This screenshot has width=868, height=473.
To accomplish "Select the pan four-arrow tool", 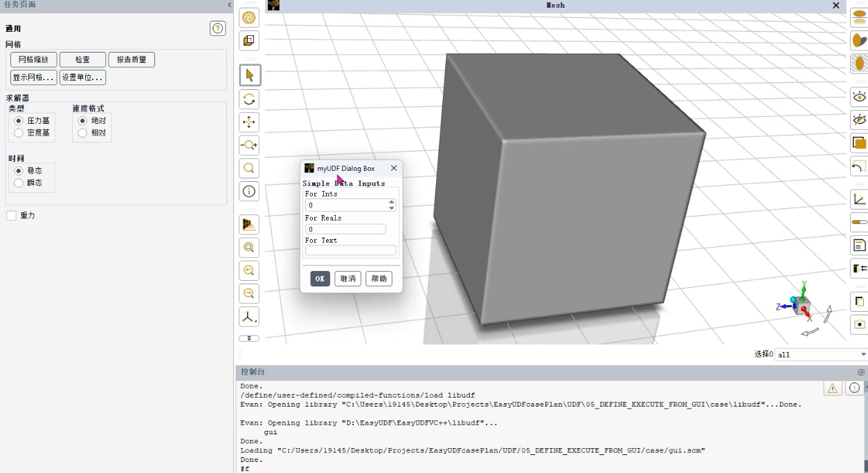I will (249, 122).
